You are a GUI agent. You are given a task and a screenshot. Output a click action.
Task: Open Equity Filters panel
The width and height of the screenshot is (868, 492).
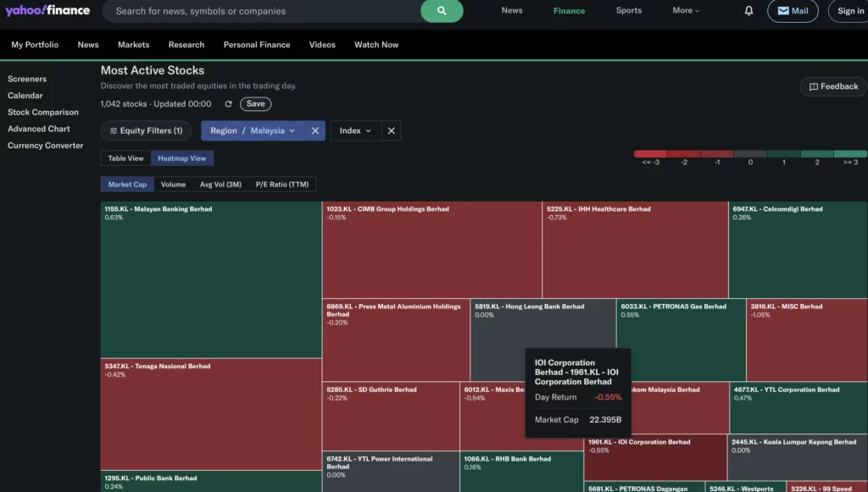(146, 131)
